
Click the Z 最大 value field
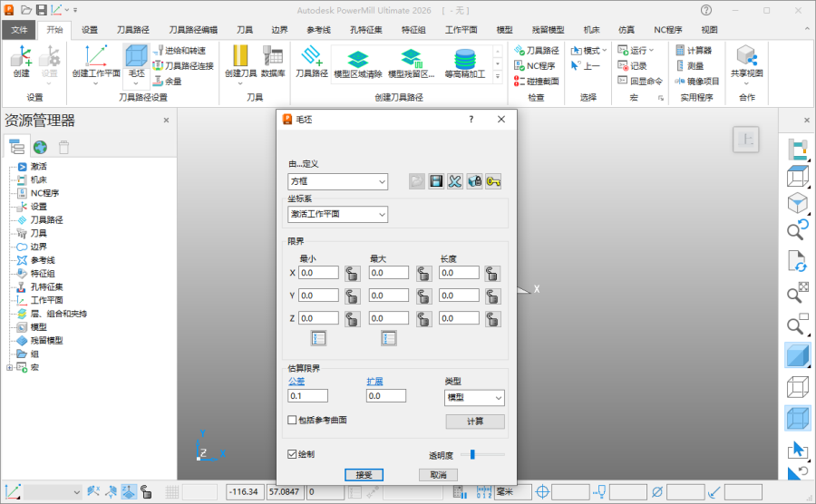388,318
